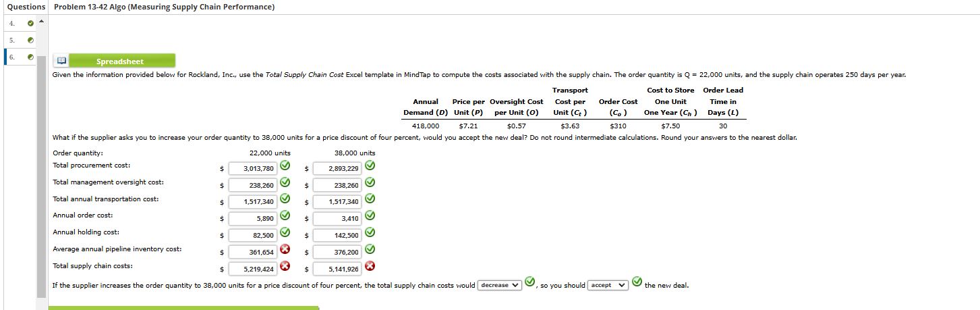Viewport: 980px width, 310px height.
Task: Click transport cost value $3.63
Action: 570,126
